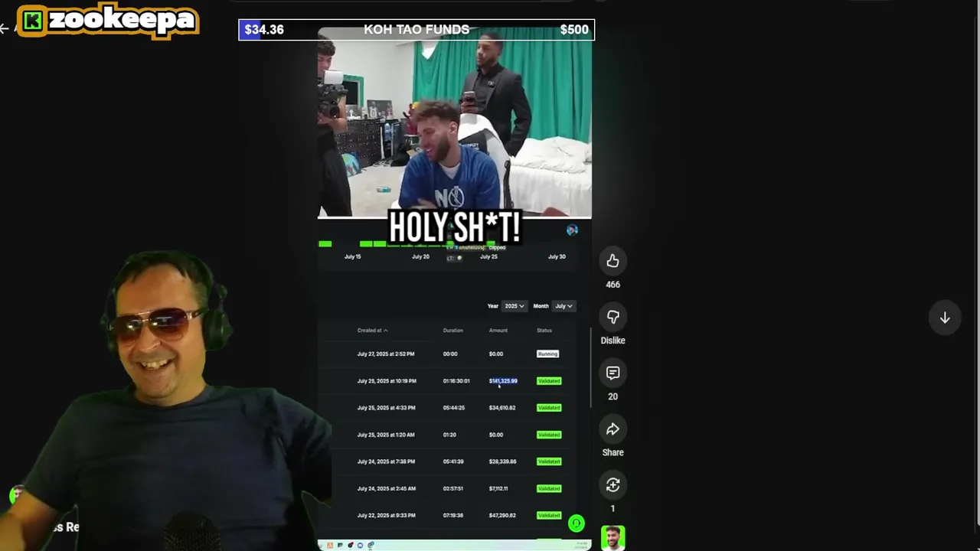Click the July 25 chart date label
This screenshot has width=980, height=551.
tap(488, 256)
